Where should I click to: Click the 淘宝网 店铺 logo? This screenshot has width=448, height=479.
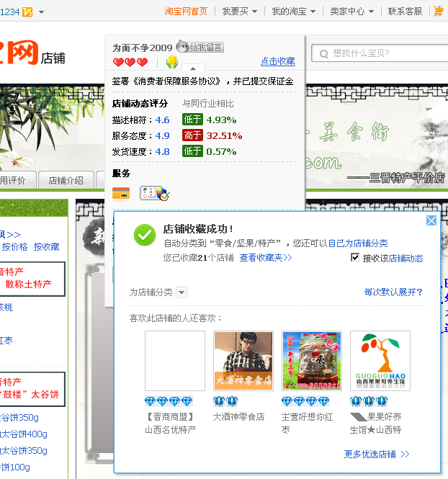click(x=32, y=53)
